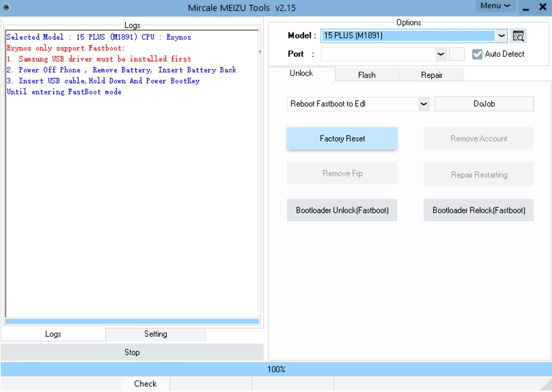Click the 'Insert USB cable, Hold Down' log line

point(103,81)
